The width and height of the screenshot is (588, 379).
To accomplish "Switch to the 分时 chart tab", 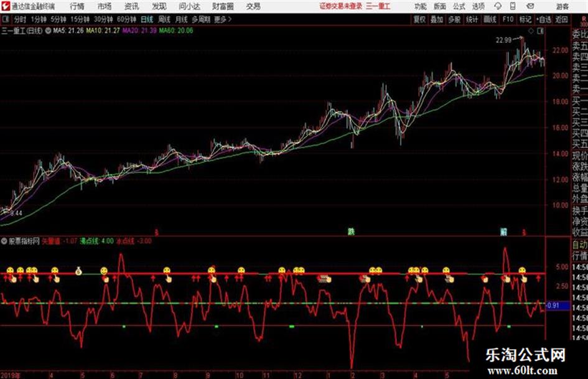I will pyautogui.click(x=20, y=19).
